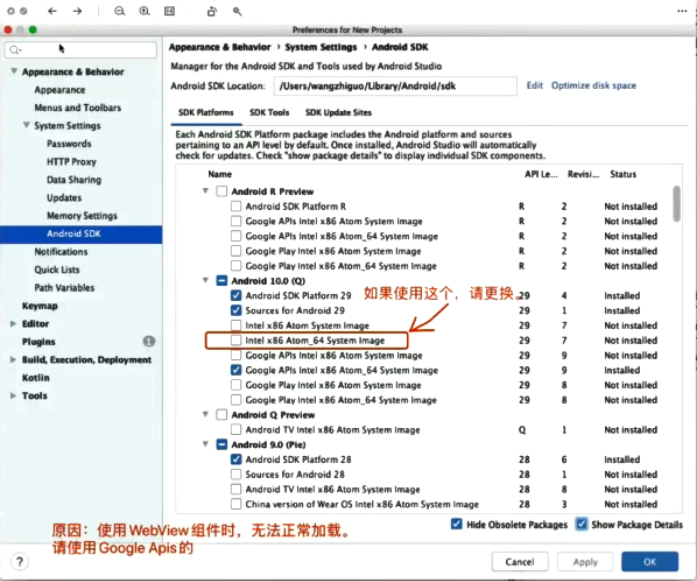Switch to the SDK Platforms tab
Image resolution: width=697 pixels, height=581 pixels.
(x=206, y=112)
